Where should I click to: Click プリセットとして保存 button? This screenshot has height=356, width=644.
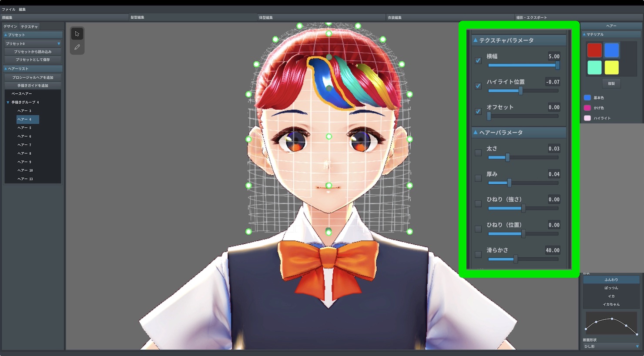pyautogui.click(x=33, y=60)
